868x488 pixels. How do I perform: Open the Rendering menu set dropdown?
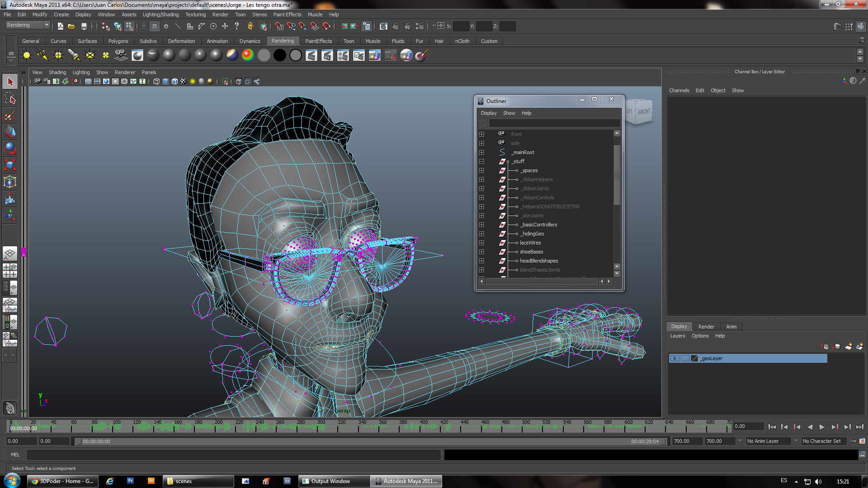coord(46,25)
